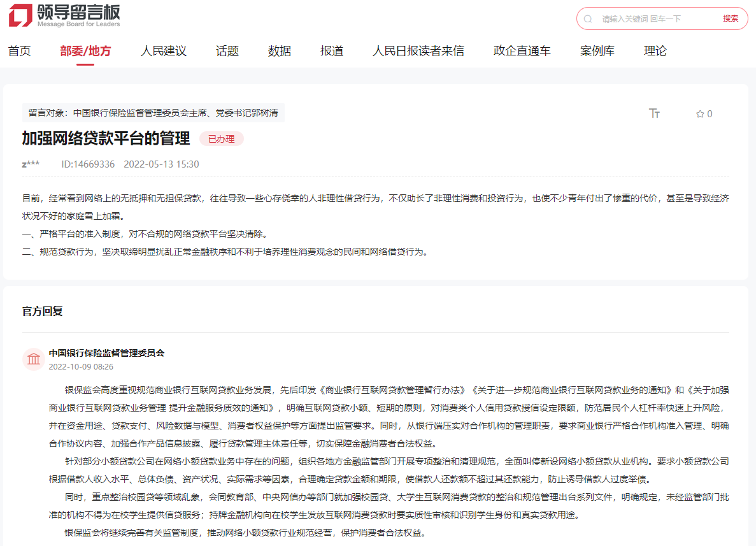This screenshot has width=756, height=546.
Task: Click the 搜索 search button
Action: 730,18
